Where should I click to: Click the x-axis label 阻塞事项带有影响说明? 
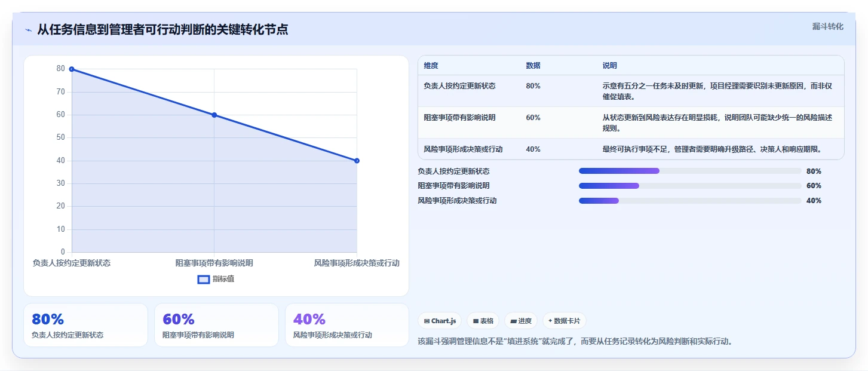(214, 263)
